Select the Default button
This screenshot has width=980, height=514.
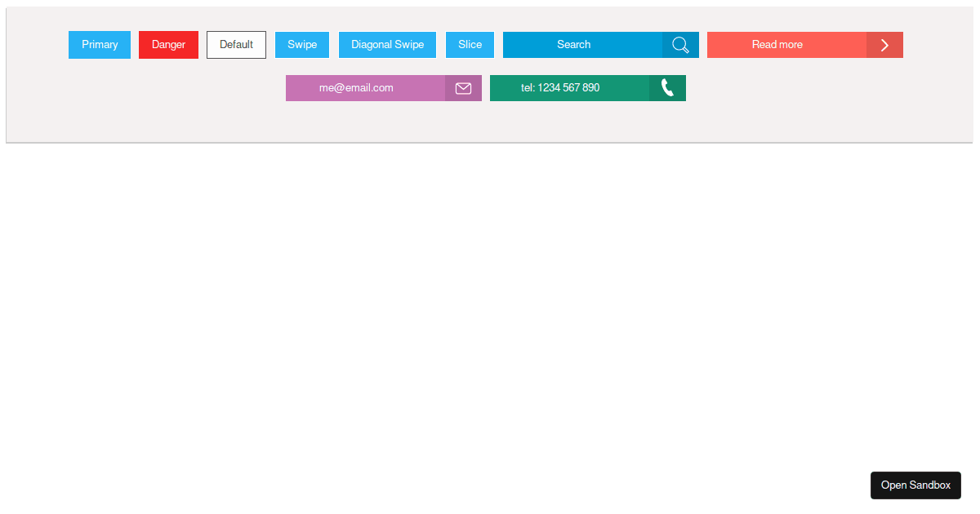pos(236,45)
